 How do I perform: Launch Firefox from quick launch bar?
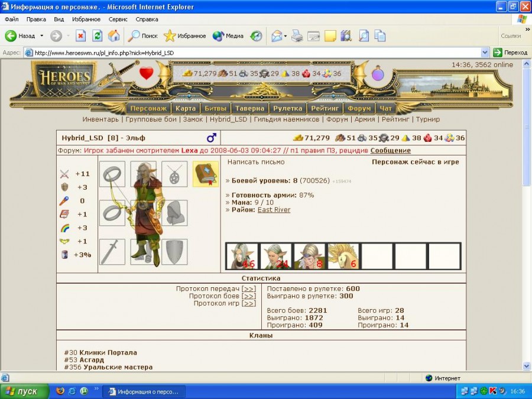pos(60,391)
